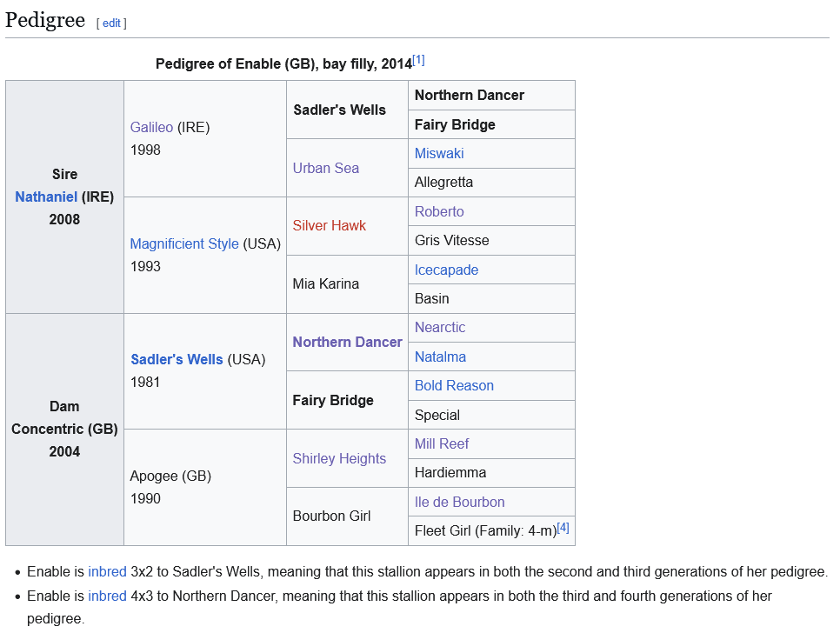Open reference [4] after Fleet Girl
The width and height of the screenshot is (840, 633).
[x=563, y=528]
